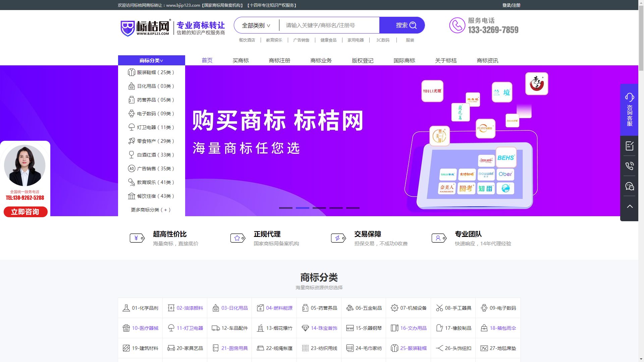Click the AD icon for 广告销售
This screenshot has width=644, height=362.
click(x=131, y=168)
